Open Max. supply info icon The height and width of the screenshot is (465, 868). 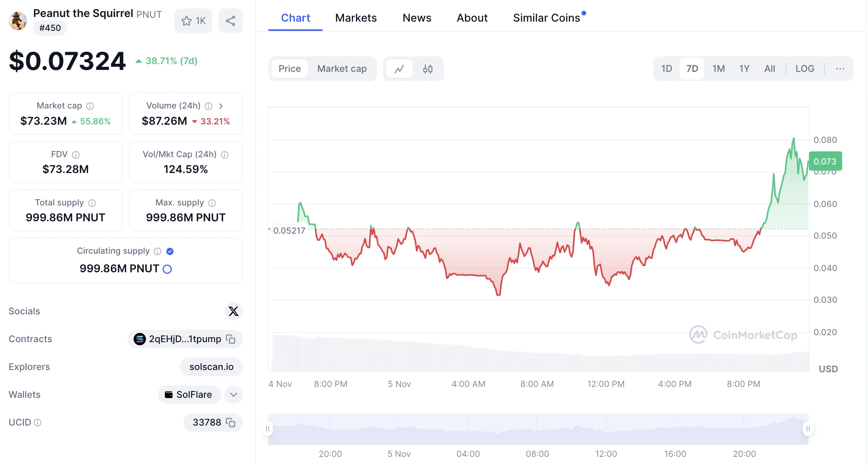tap(212, 203)
